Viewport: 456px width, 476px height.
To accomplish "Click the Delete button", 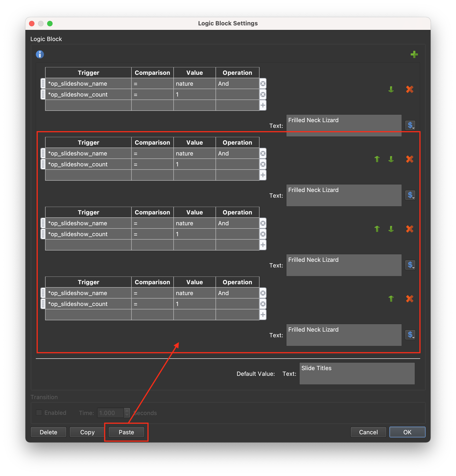I will 48,432.
